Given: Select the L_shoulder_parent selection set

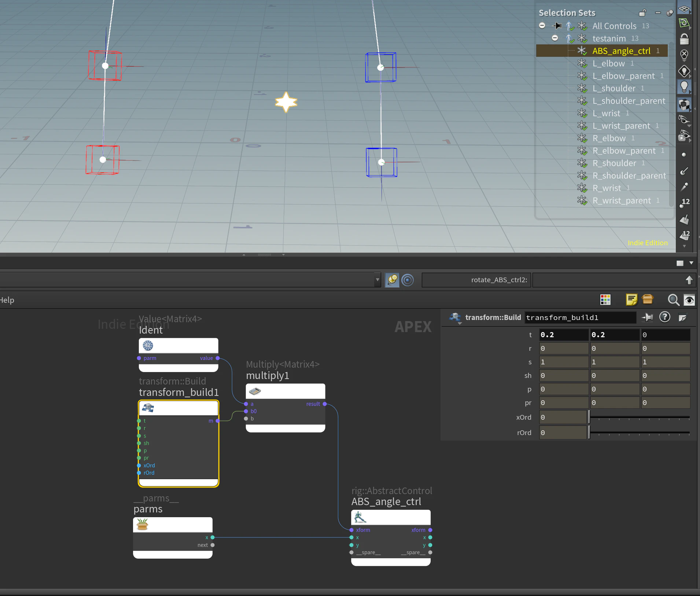Looking at the screenshot, I should pyautogui.click(x=629, y=101).
